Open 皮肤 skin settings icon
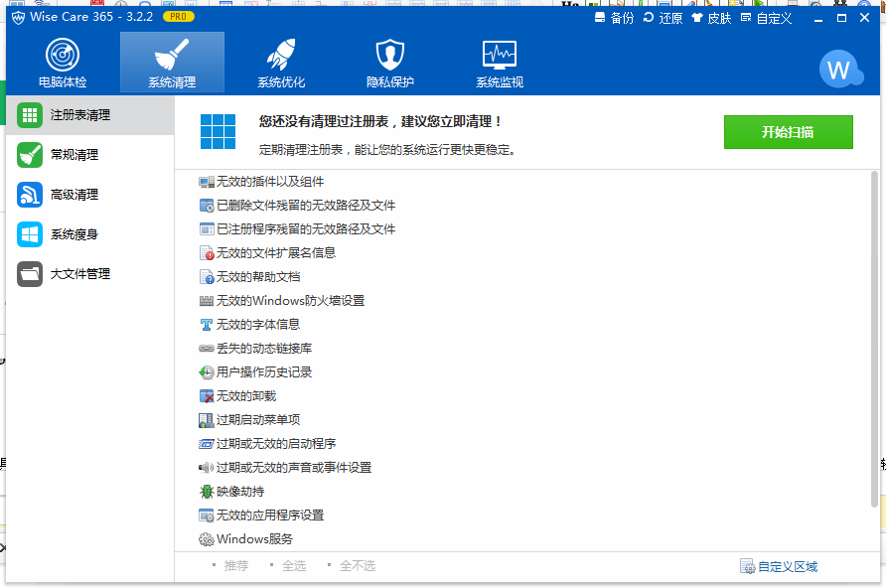The width and height of the screenshot is (886, 588). click(x=699, y=18)
